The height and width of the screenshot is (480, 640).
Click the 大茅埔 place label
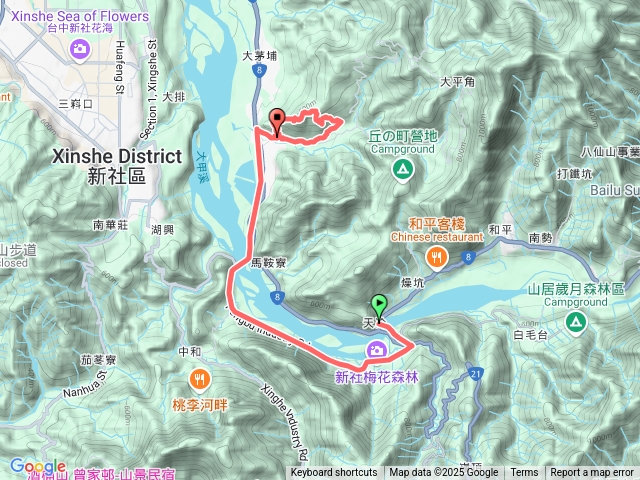pyautogui.click(x=259, y=56)
